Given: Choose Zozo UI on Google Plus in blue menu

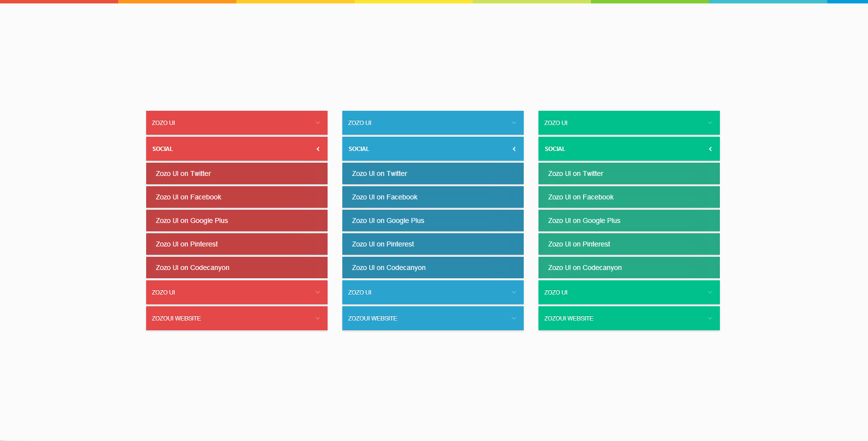Looking at the screenshot, I should click(x=433, y=220).
